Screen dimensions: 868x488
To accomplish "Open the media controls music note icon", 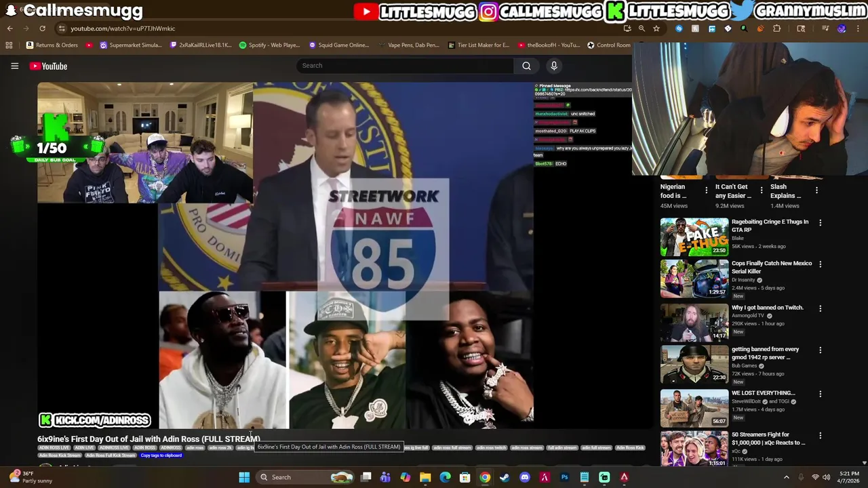I will click(825, 28).
